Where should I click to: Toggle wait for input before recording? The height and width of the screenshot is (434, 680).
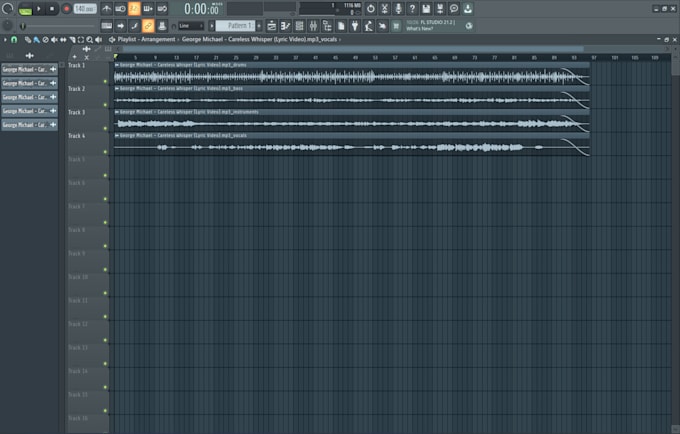point(121,9)
